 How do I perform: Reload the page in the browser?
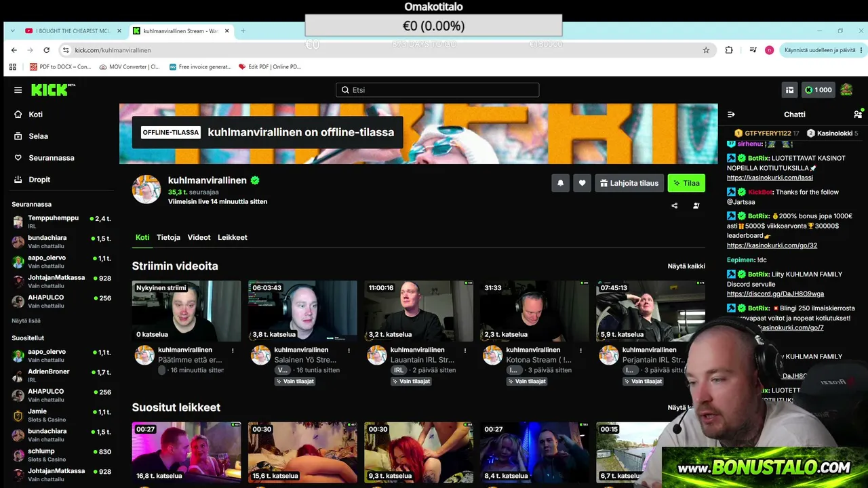[x=46, y=50]
